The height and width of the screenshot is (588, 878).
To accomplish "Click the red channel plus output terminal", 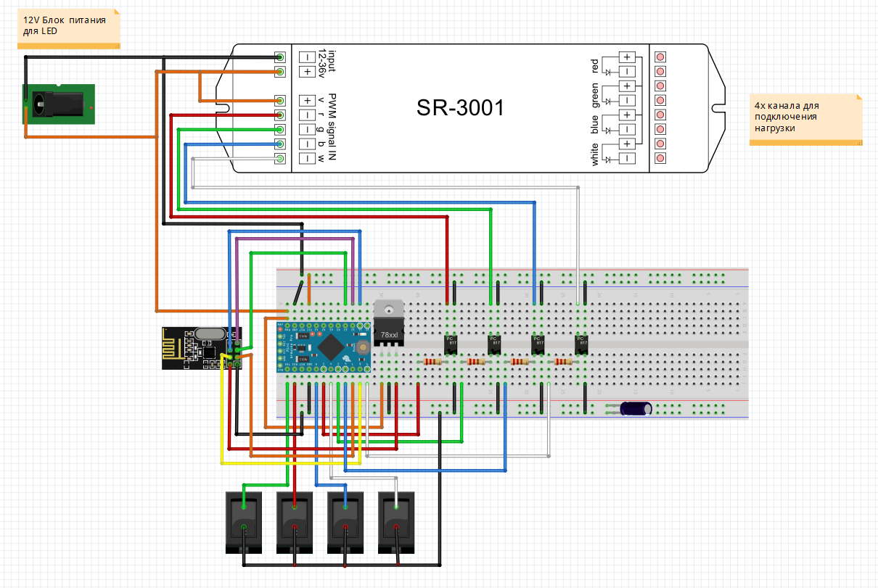I will (x=627, y=57).
